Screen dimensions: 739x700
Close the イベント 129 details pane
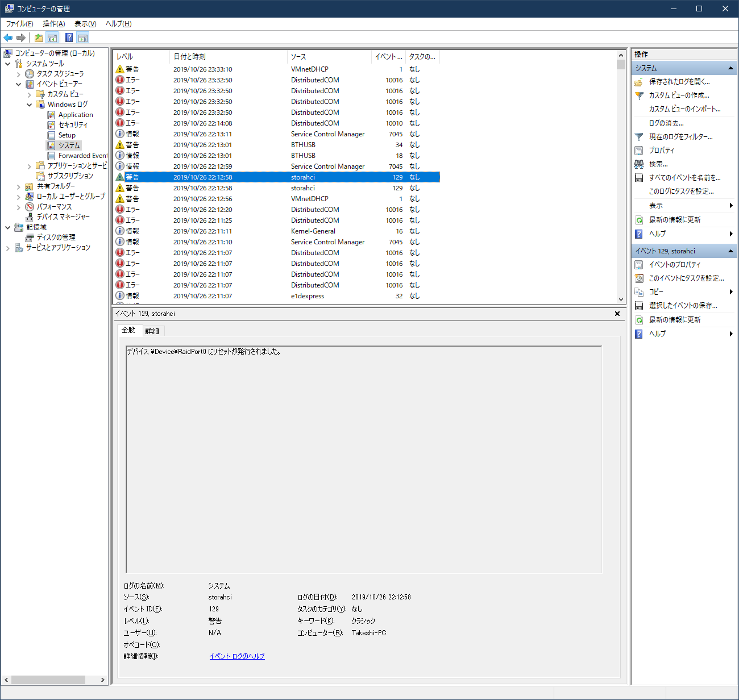point(617,314)
